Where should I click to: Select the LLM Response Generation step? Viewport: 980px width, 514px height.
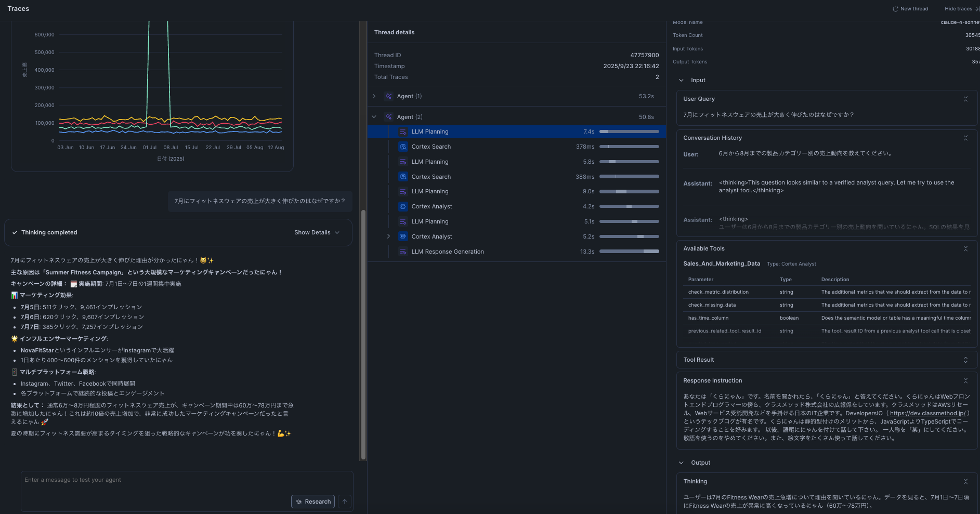(x=517, y=252)
